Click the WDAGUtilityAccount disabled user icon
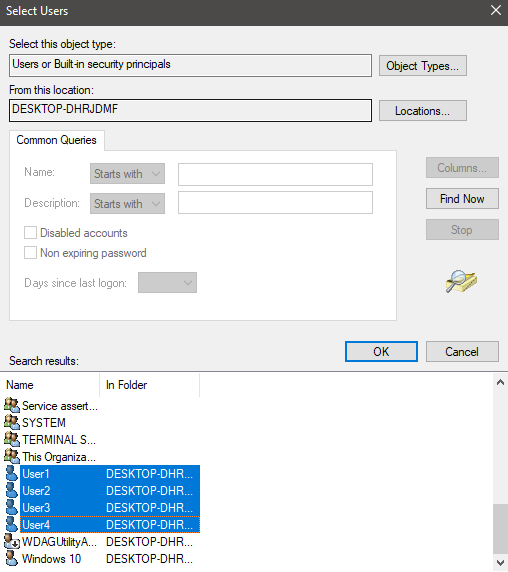Screen dimensions: 508x572 click(x=12, y=542)
